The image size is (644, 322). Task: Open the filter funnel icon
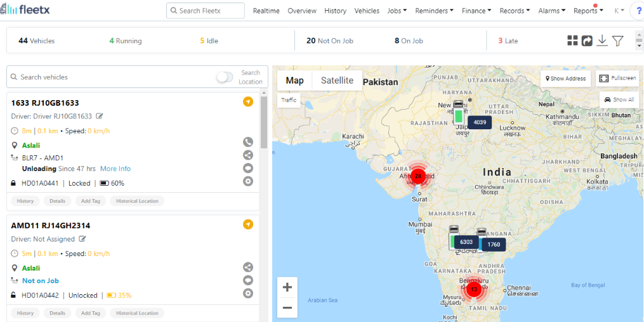pos(618,41)
